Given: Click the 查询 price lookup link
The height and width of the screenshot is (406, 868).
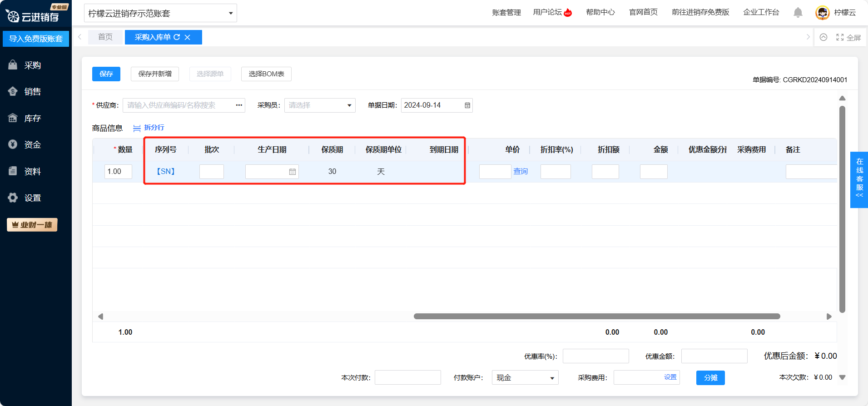Looking at the screenshot, I should (x=521, y=172).
